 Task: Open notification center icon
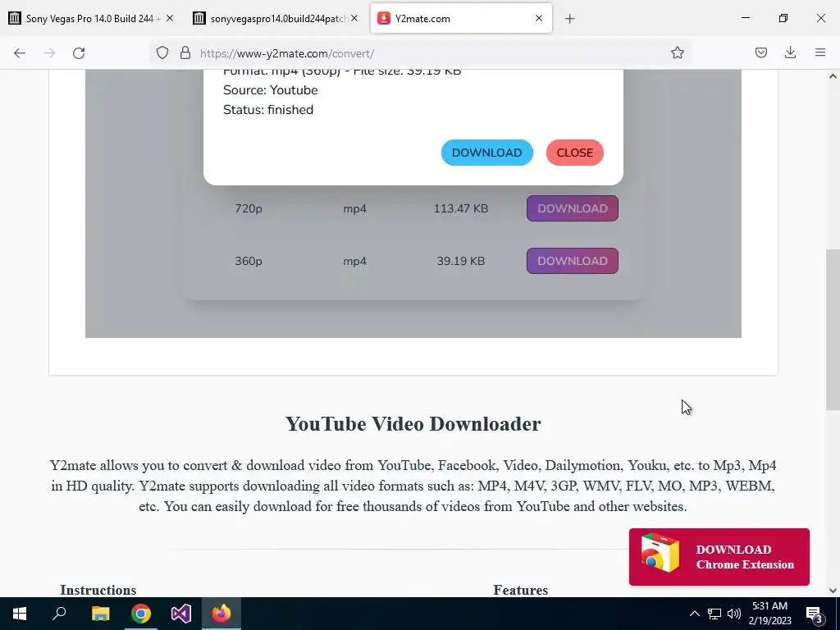tap(814, 614)
